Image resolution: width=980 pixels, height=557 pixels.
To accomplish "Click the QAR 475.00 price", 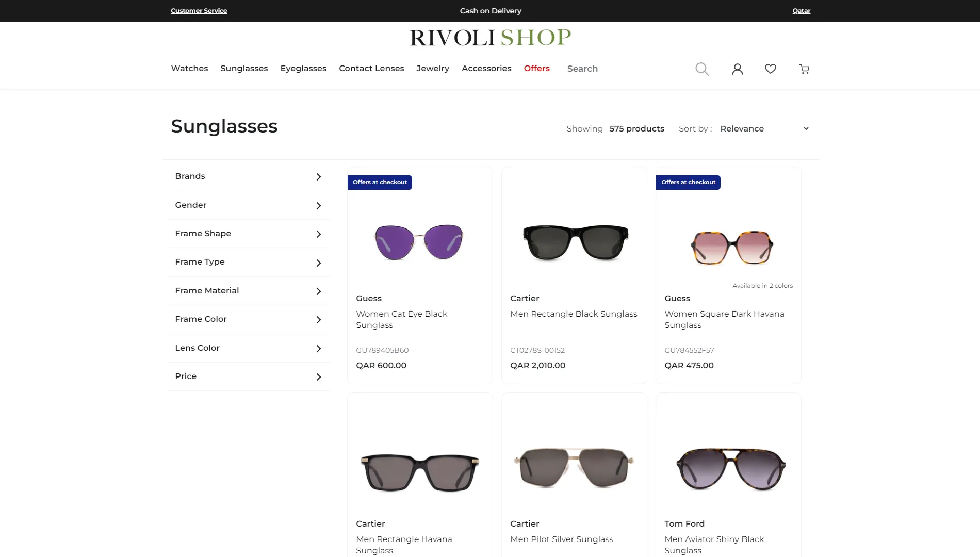I will [689, 366].
